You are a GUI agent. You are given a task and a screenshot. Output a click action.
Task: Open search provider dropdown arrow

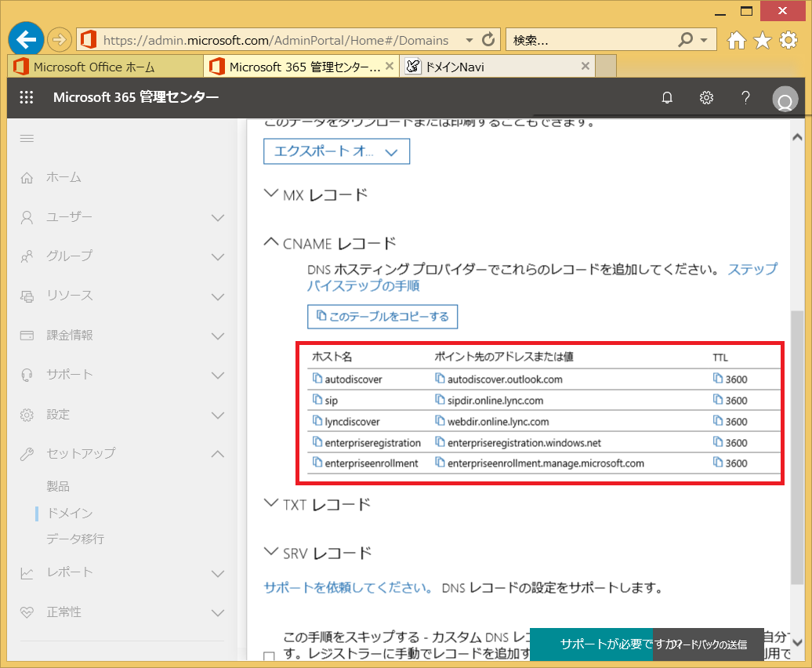pyautogui.click(x=704, y=40)
